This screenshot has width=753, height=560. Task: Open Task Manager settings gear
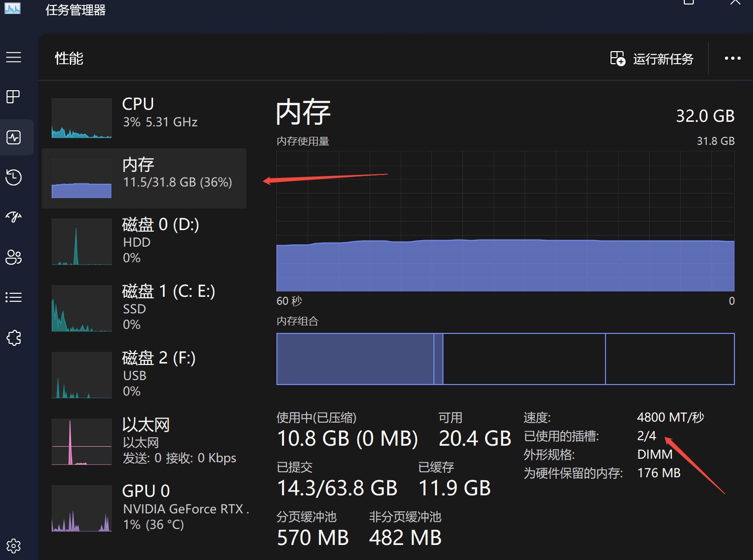[14, 545]
